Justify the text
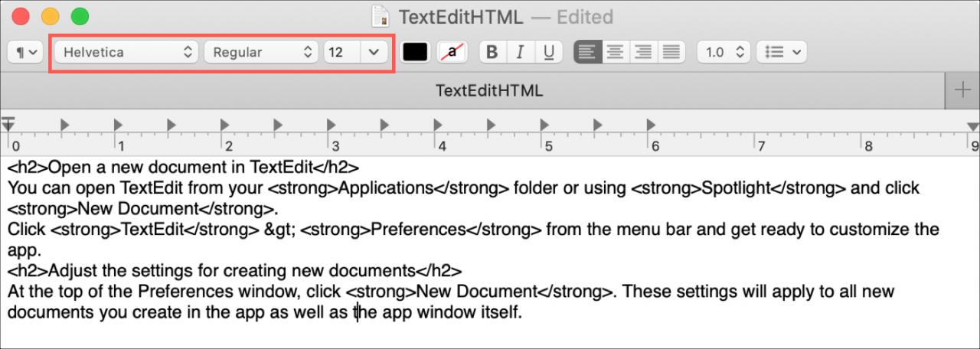Screen dimensions: 980x349 671,52
